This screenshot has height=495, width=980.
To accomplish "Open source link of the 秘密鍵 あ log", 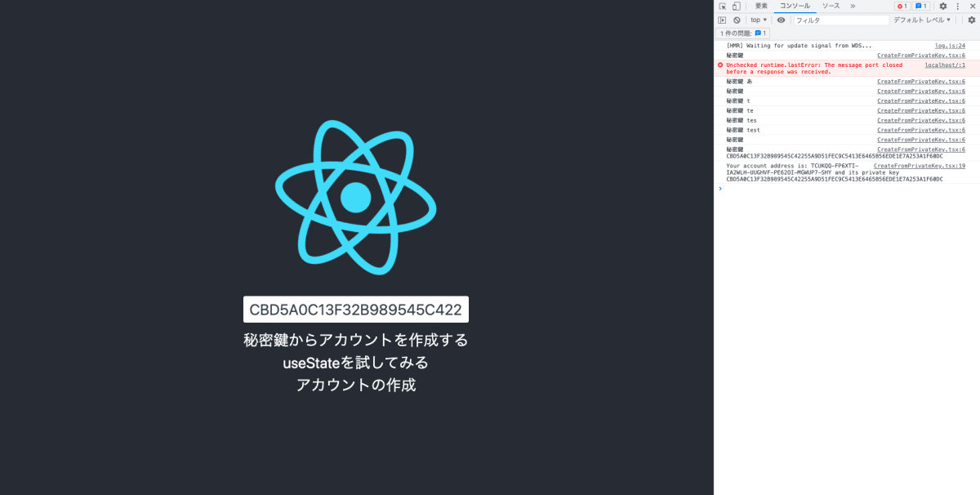I will click(x=921, y=82).
